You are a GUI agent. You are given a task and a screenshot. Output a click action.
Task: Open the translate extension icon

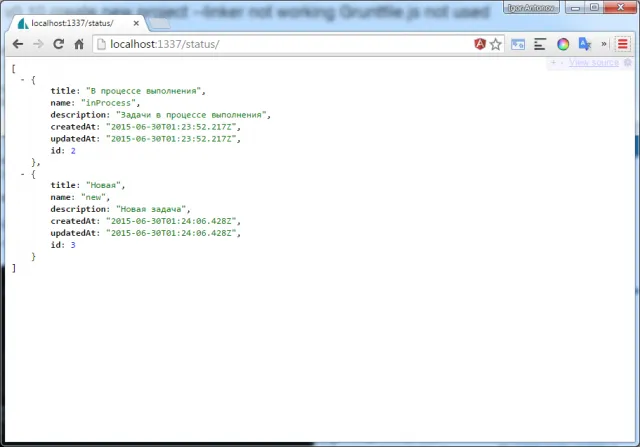click(x=584, y=44)
